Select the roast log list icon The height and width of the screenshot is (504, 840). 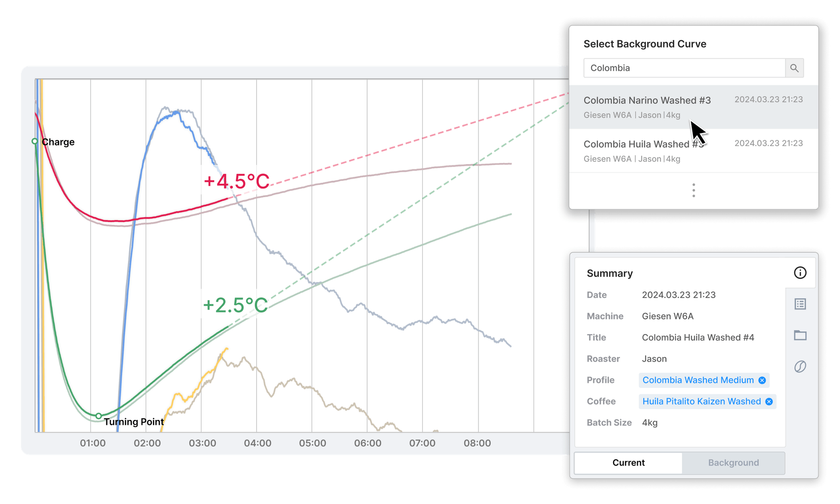801,304
